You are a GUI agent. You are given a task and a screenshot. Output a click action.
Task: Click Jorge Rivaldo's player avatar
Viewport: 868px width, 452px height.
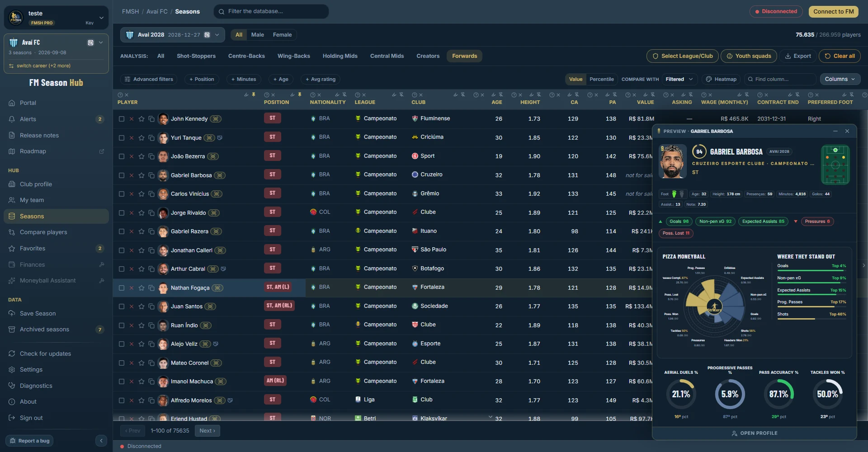163,213
